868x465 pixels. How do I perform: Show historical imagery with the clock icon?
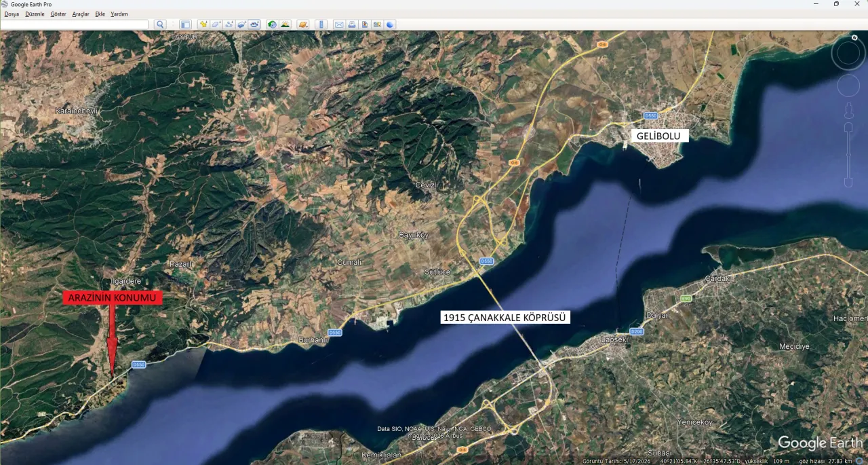click(x=272, y=24)
